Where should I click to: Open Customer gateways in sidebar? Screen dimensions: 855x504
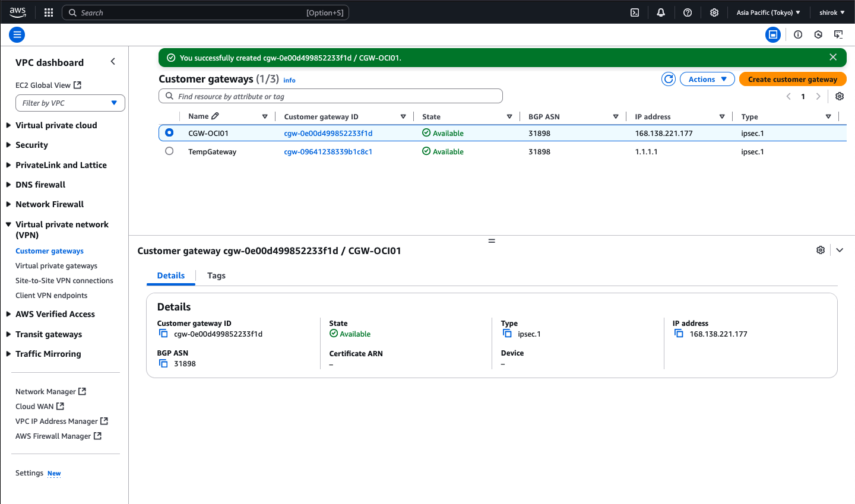[x=49, y=251]
